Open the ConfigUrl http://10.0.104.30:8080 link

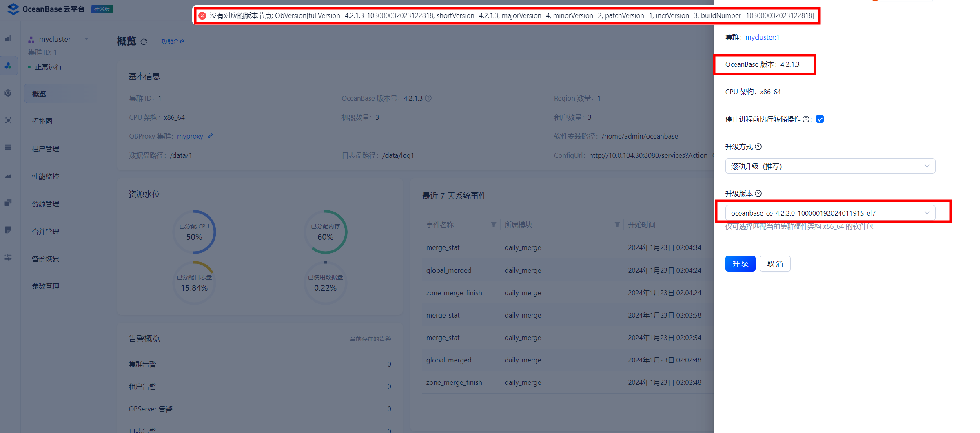coord(651,155)
